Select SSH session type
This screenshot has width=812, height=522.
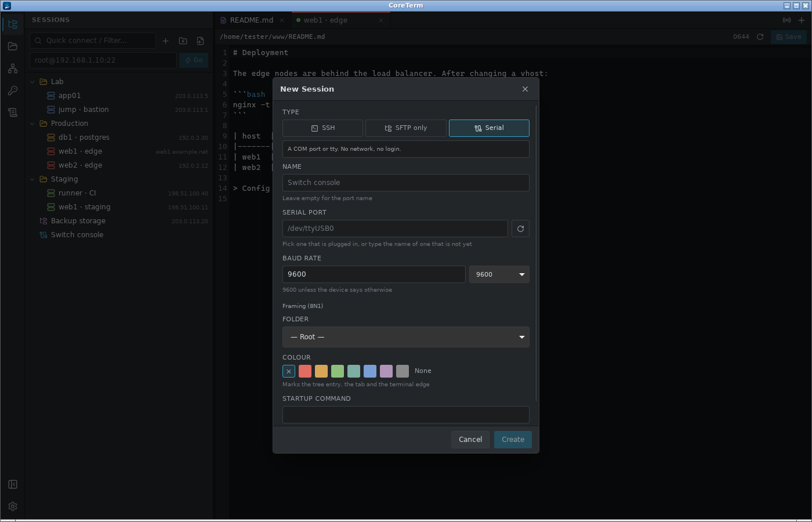click(322, 128)
